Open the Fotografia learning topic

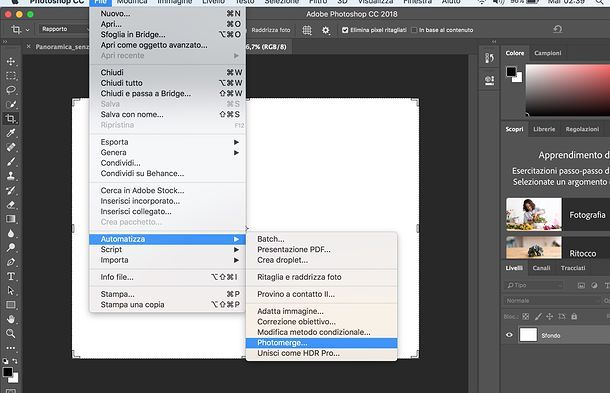pos(558,214)
